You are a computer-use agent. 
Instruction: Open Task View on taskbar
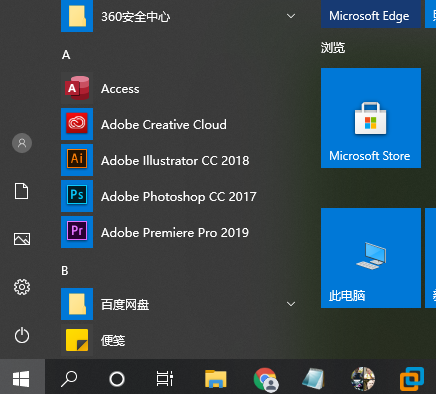pyautogui.click(x=165, y=379)
